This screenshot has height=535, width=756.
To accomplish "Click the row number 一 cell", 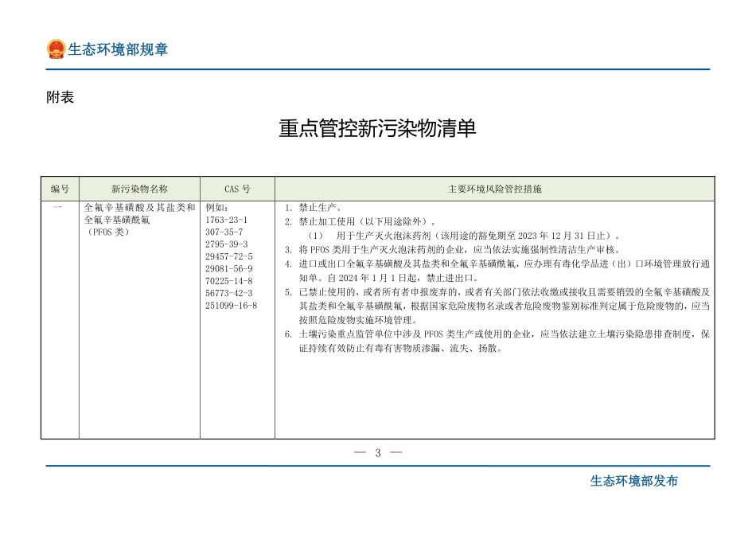I will click(59, 207).
